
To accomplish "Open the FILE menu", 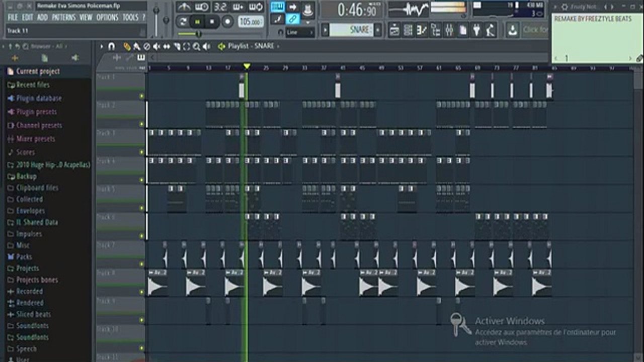I will coord(13,18).
